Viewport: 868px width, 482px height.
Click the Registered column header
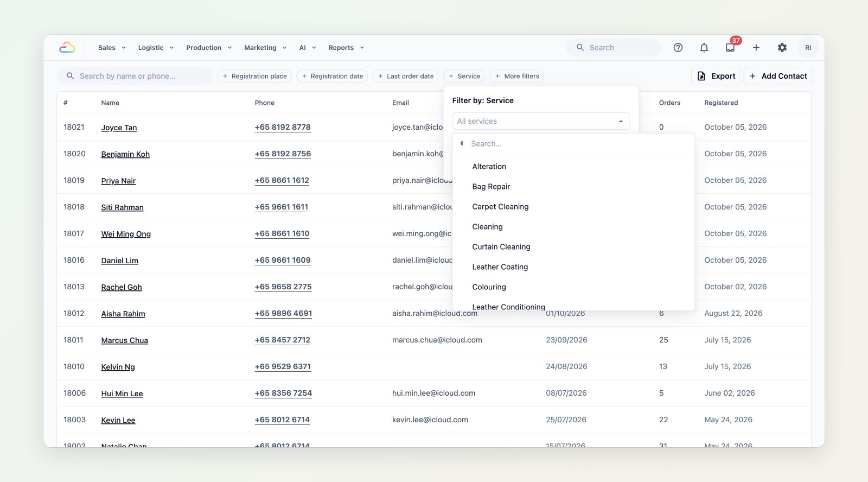pos(721,103)
